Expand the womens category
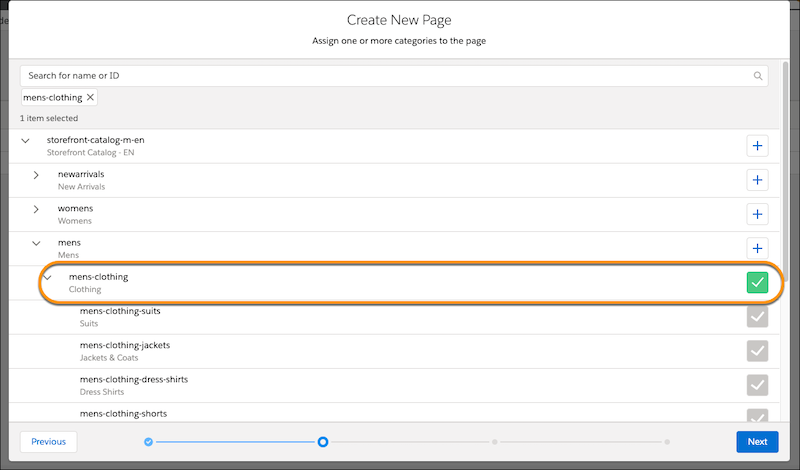 (36, 209)
